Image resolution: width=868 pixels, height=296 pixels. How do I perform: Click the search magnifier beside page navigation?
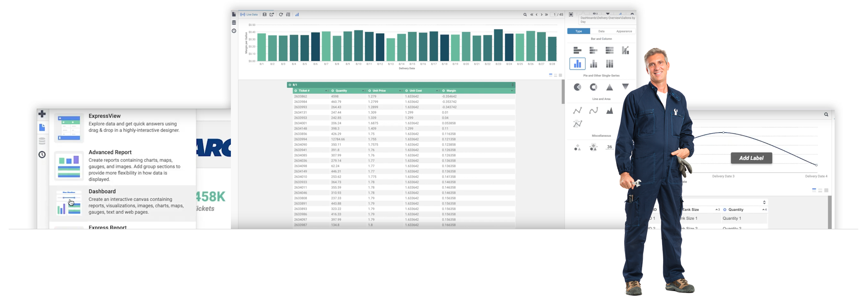525,15
